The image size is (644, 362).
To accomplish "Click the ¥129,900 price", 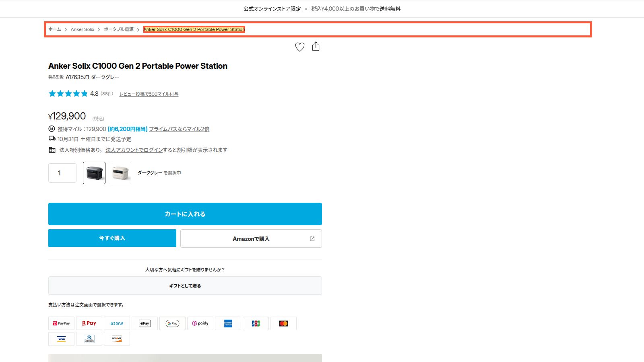I will click(67, 116).
